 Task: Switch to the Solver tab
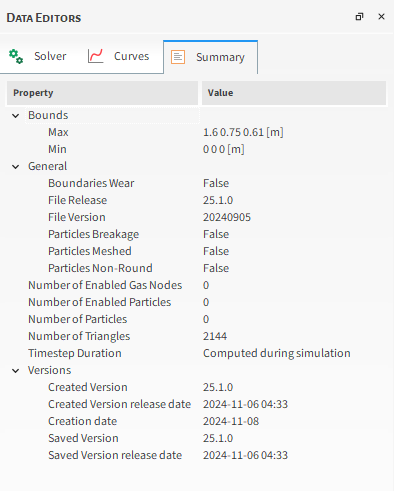pyautogui.click(x=38, y=56)
